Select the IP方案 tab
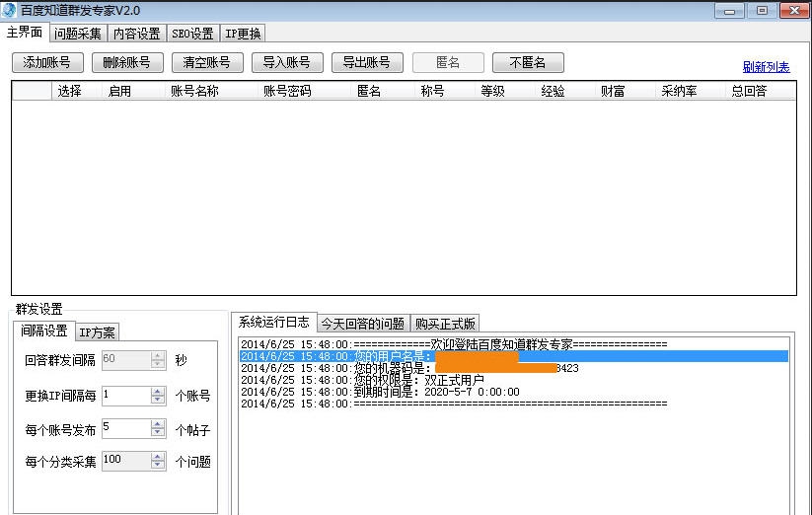The image size is (812, 515). coord(97,332)
